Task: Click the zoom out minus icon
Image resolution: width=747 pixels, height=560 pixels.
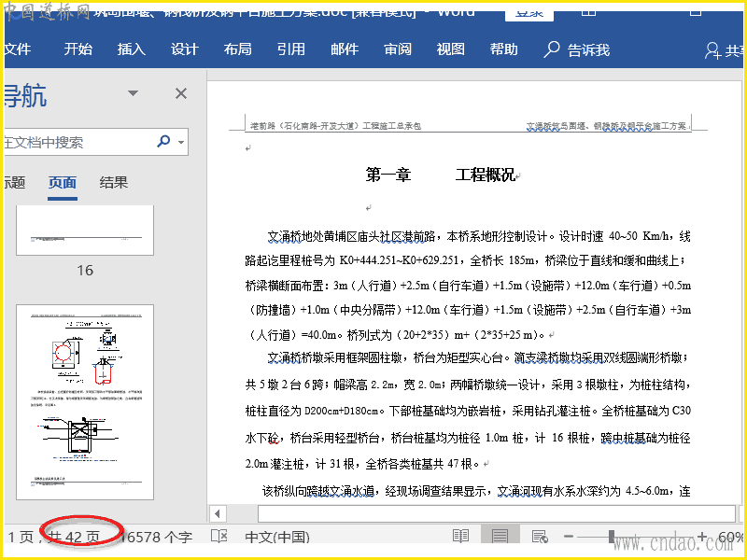Action: coord(569,537)
